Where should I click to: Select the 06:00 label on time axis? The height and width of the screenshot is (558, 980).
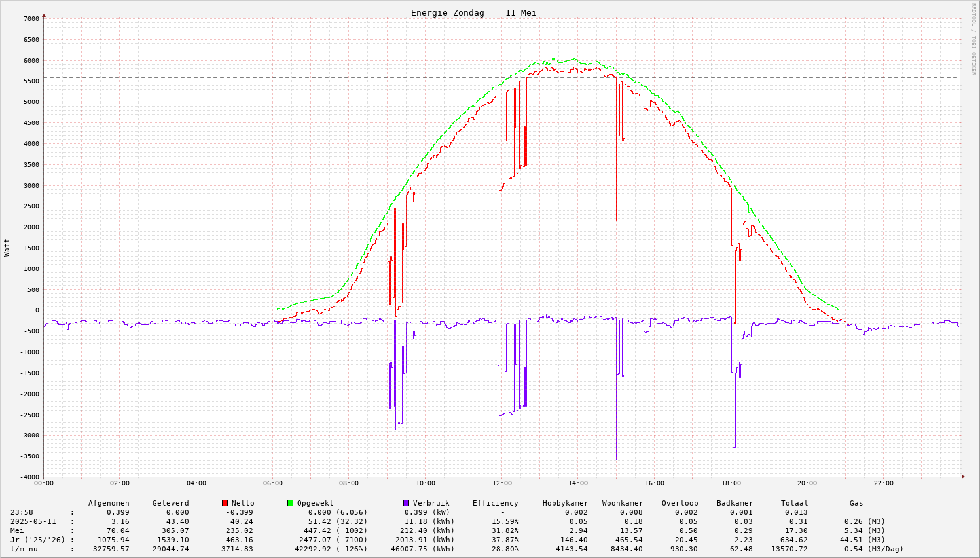click(272, 483)
